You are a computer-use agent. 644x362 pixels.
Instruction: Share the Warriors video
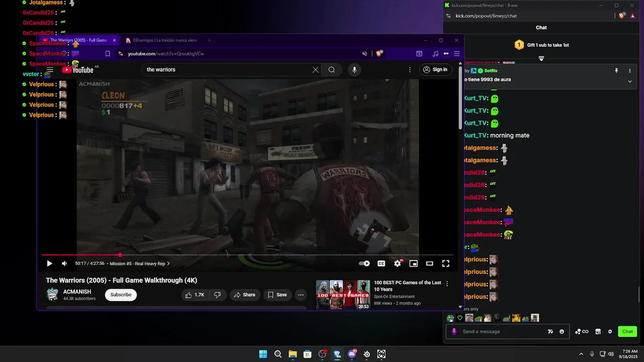pos(245,295)
